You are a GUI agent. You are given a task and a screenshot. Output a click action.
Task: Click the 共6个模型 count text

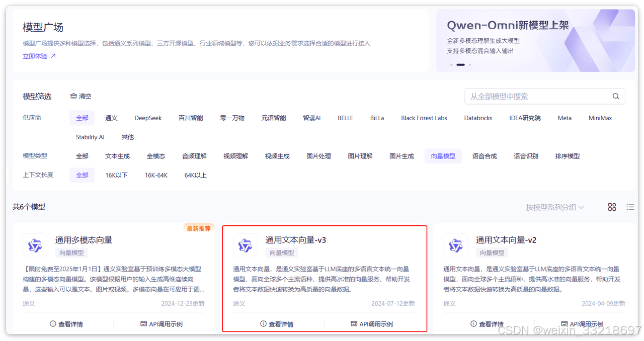29,207
